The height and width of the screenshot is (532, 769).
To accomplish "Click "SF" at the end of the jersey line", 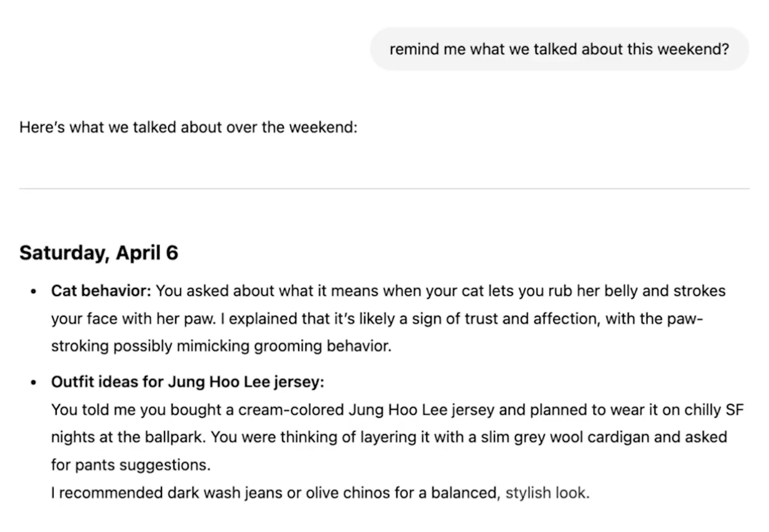I will tap(734, 410).
